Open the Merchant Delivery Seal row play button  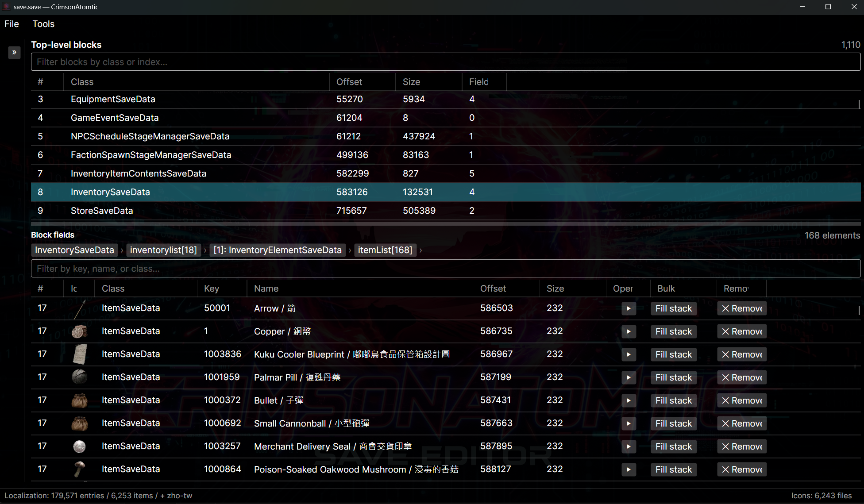tap(629, 446)
